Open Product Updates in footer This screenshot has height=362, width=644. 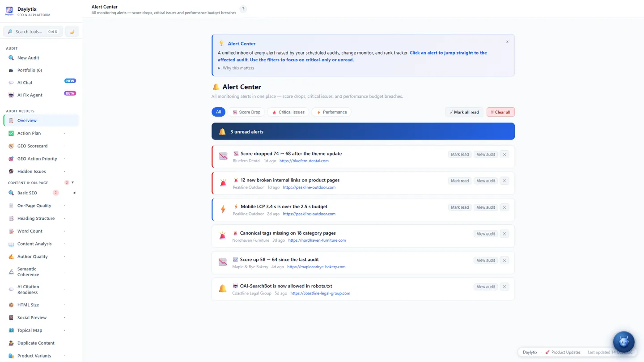tap(563, 352)
